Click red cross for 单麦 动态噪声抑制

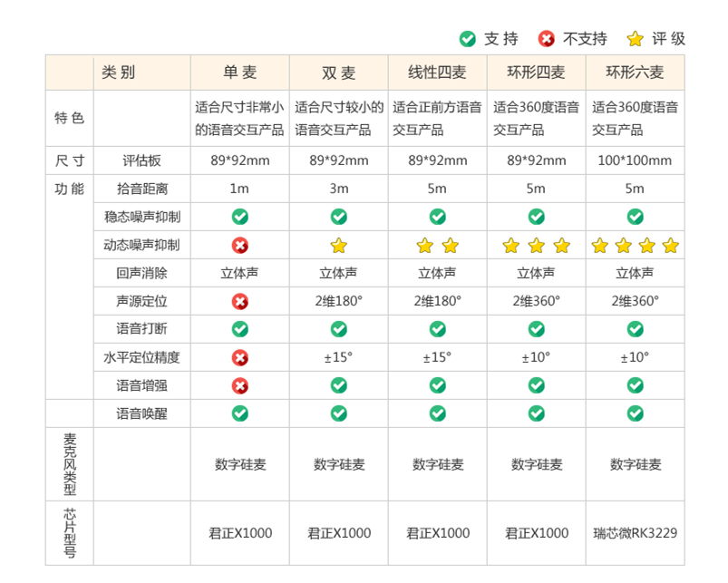pyautogui.click(x=239, y=245)
